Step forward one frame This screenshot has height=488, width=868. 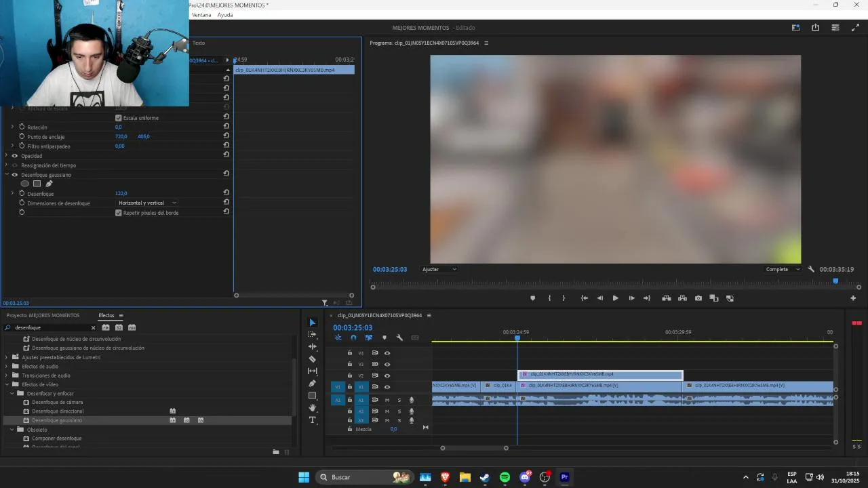[x=631, y=298]
